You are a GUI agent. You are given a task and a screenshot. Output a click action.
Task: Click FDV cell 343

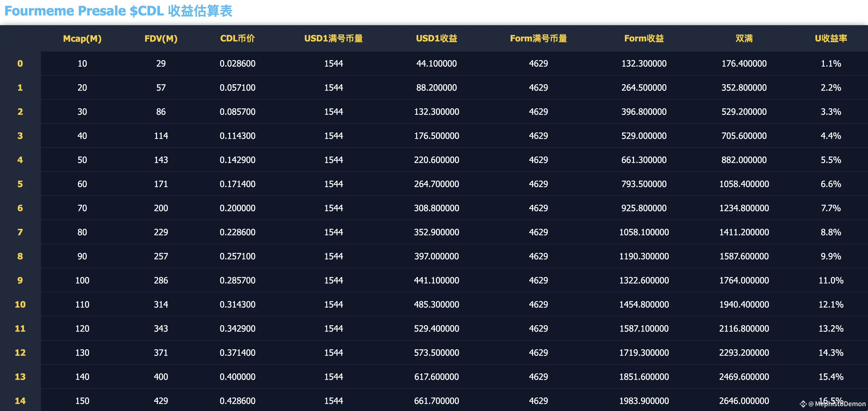point(161,328)
